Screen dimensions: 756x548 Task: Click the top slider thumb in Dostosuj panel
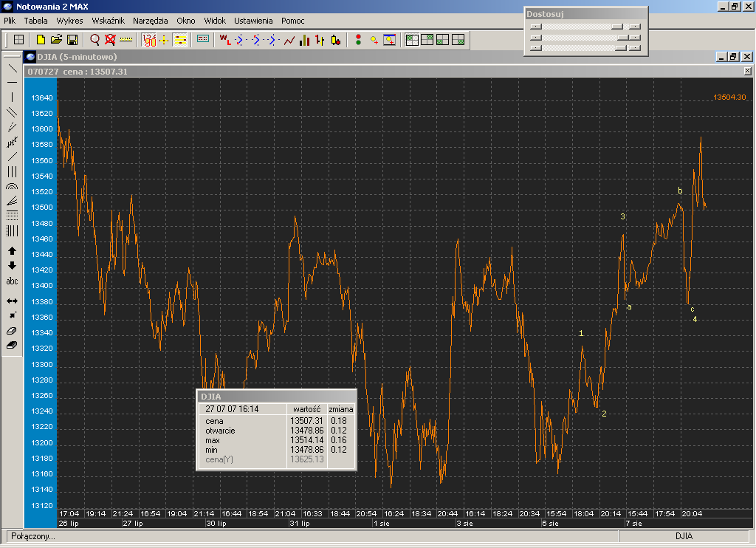[x=616, y=26]
